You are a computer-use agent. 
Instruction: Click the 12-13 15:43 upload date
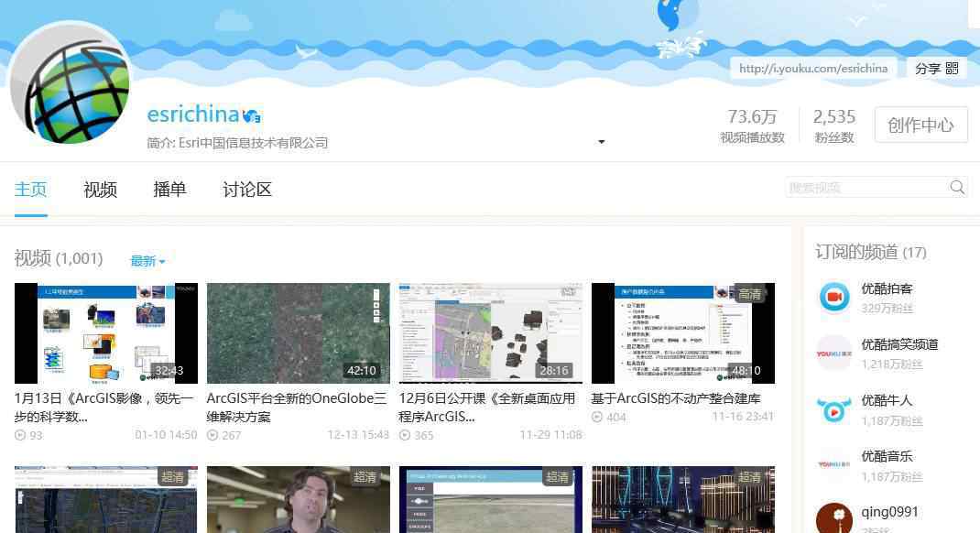(x=358, y=435)
